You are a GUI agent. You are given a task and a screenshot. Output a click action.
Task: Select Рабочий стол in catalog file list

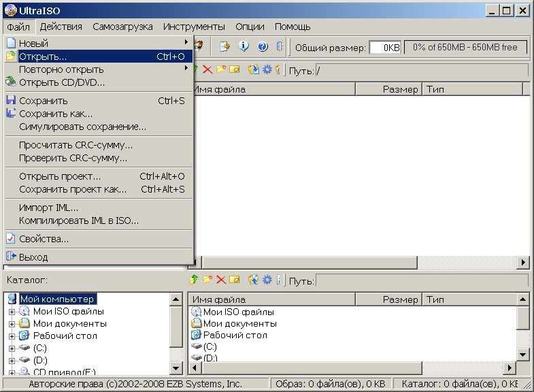(235, 335)
